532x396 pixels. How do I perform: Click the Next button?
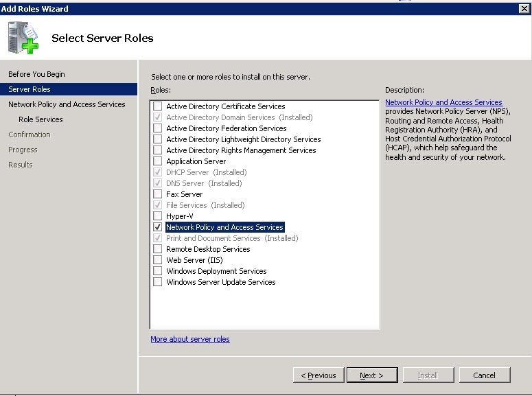(372, 375)
